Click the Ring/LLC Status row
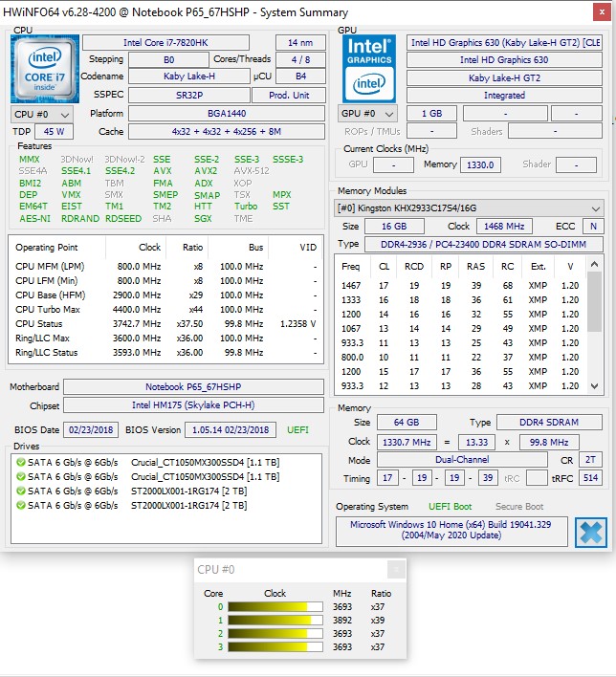 pos(165,353)
